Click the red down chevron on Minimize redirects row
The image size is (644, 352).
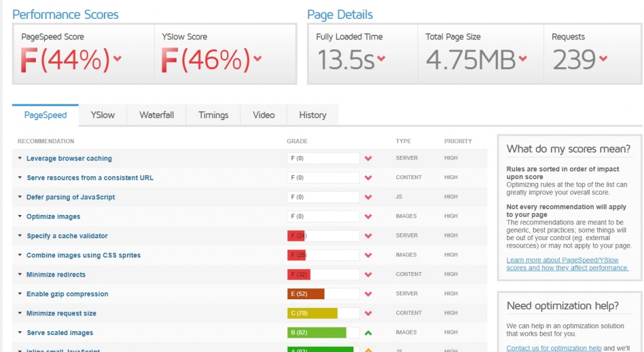[x=368, y=275]
